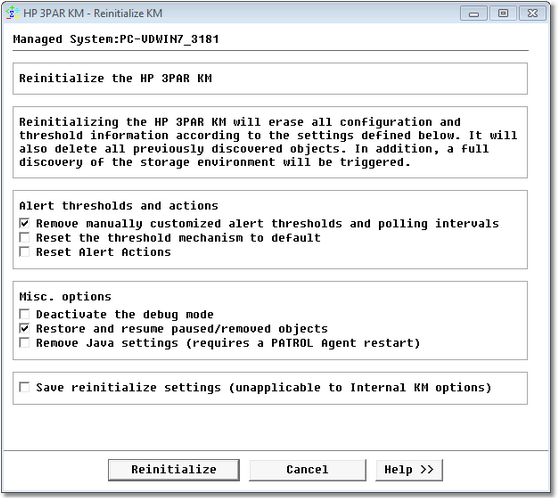Click the 'Managed System:PC-VDWIN7_3181' text
558x500 pixels.
click(116, 39)
